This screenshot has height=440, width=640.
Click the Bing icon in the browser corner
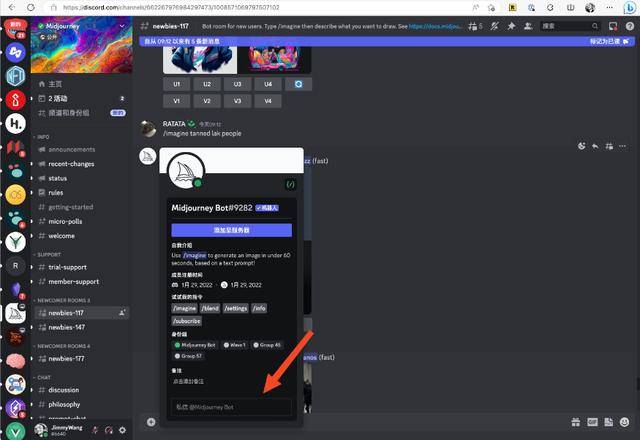629,7
